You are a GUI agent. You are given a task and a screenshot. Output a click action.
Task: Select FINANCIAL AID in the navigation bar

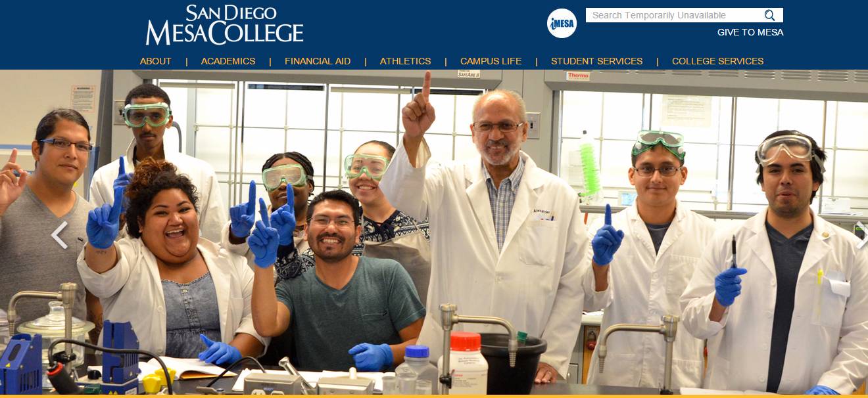tap(318, 61)
